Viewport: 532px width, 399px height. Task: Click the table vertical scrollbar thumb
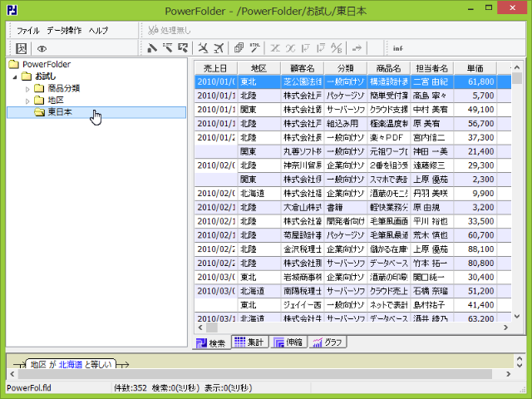[x=517, y=78]
